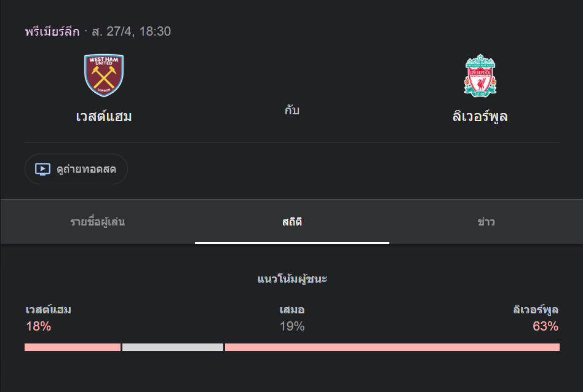Click the TV icon in watch-live button

click(x=42, y=169)
